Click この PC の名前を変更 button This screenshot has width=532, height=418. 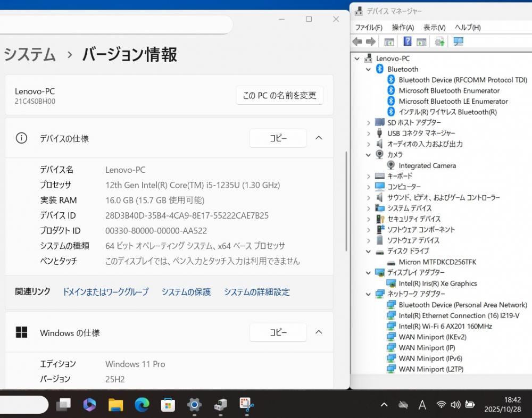tap(279, 96)
